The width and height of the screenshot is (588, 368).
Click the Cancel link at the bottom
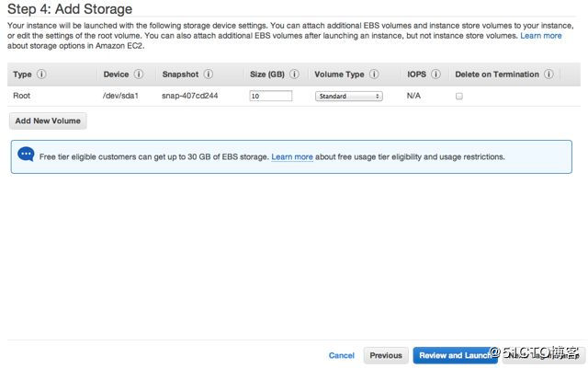click(341, 355)
